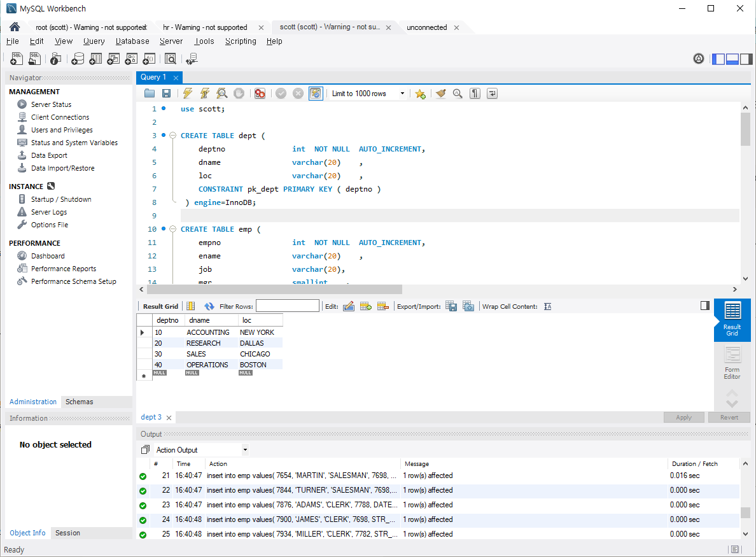756x557 pixels.
Task: Save query as favorite snippet star icon
Action: point(421,94)
